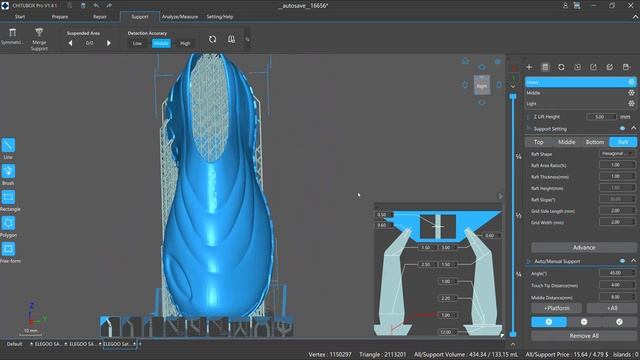
Task: Click chevron below the layer slider
Action: (x=513, y=344)
